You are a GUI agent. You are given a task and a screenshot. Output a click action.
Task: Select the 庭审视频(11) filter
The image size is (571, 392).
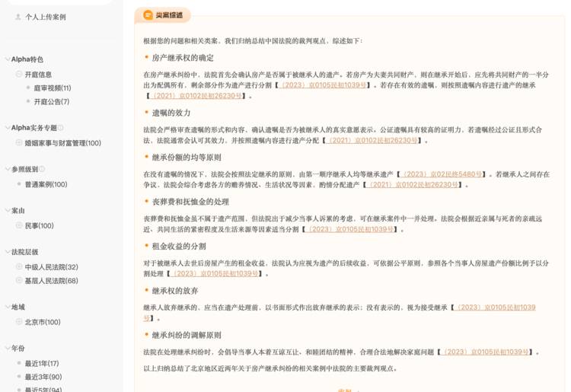(x=52, y=88)
